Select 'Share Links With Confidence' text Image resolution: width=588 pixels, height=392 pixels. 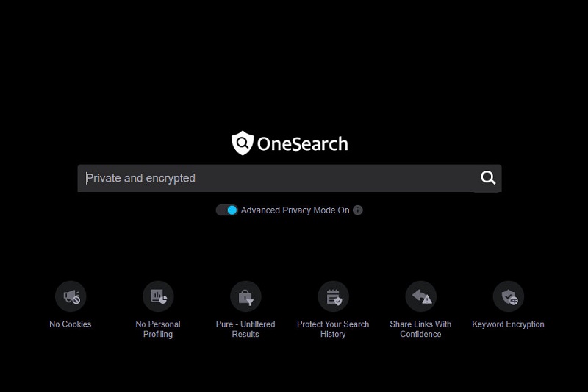pos(420,329)
